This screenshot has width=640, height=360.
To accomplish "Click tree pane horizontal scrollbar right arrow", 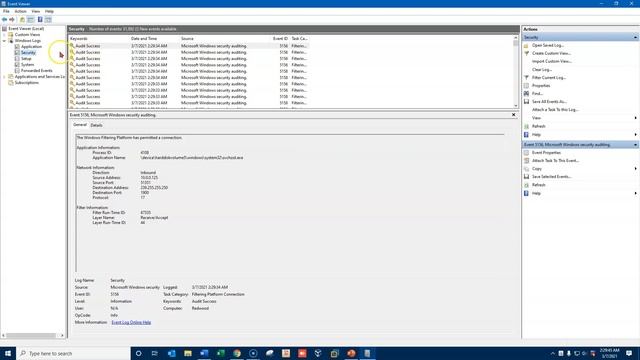I will click(62, 336).
